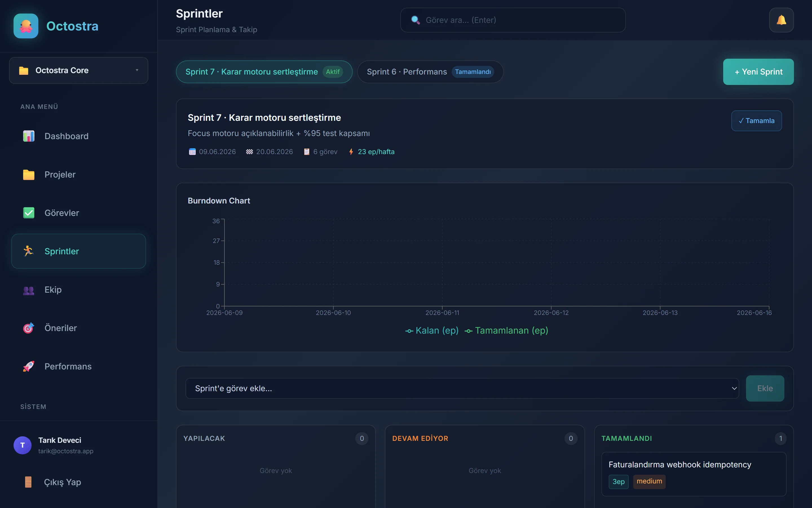Click the notification bell icon
This screenshot has width=812, height=508.
pos(781,20)
